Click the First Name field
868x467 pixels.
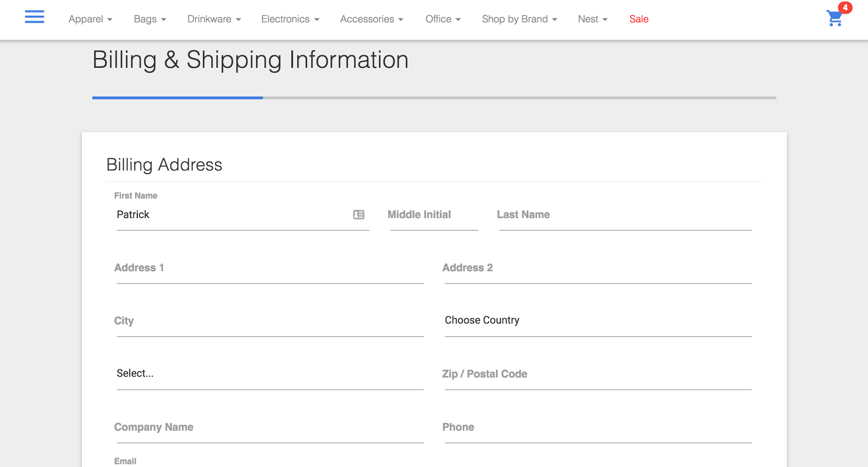tap(233, 215)
